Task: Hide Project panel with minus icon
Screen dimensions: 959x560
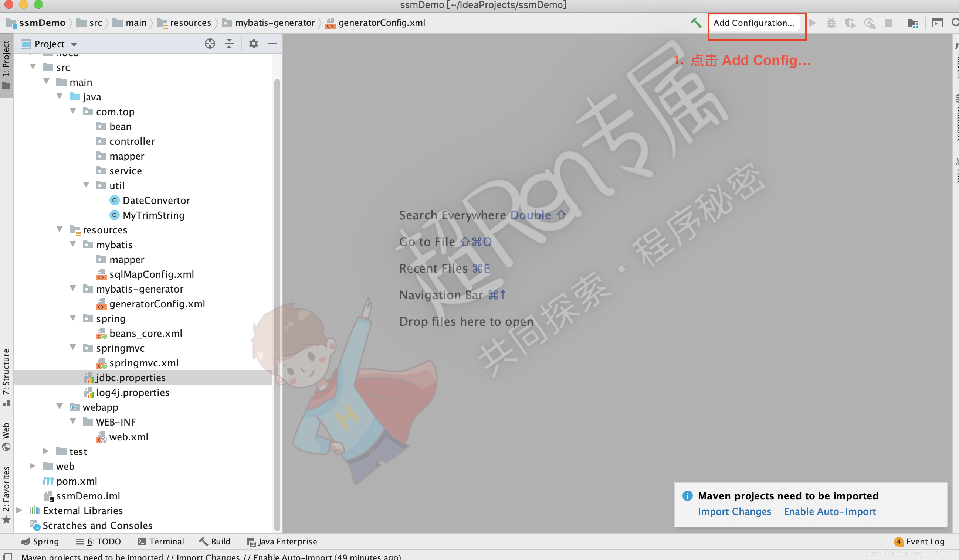Action: coord(272,44)
